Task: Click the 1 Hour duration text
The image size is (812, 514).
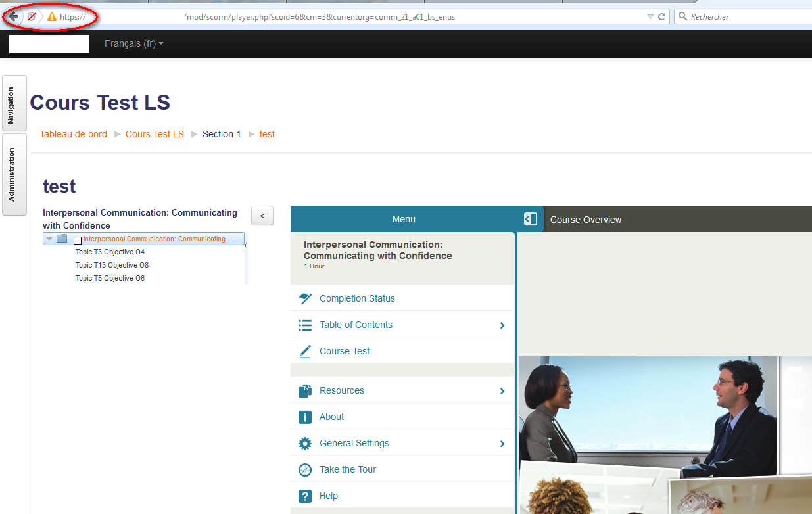Action: click(x=314, y=266)
